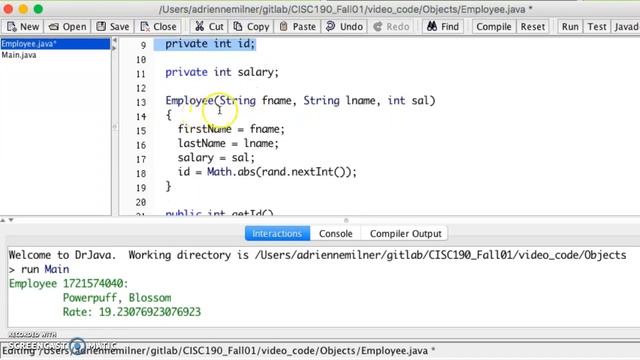640x360 pixels.
Task: Click on 'firstName = fname;' line
Action: point(231,129)
